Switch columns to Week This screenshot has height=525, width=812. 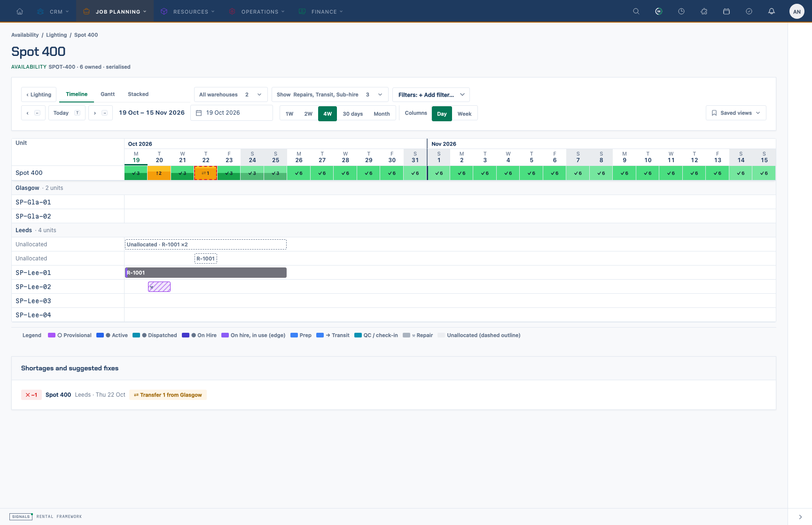click(464, 114)
